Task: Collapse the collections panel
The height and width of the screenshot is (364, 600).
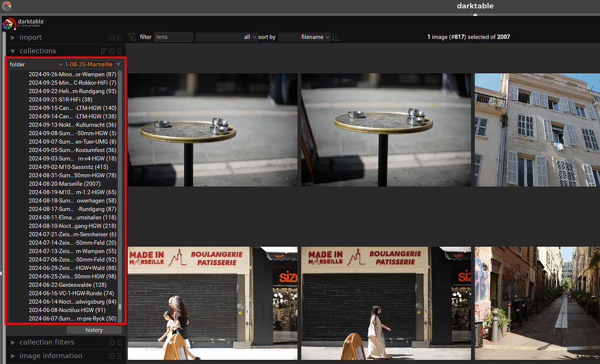Action: coord(12,51)
